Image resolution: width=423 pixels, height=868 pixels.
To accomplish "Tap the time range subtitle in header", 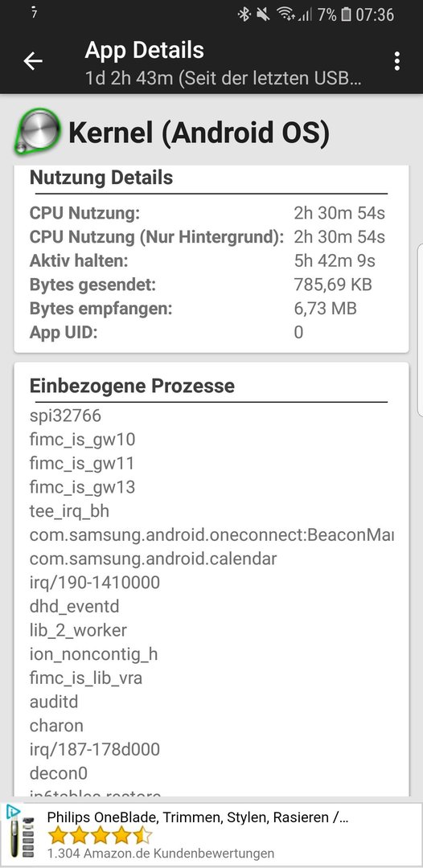I will coord(224,78).
